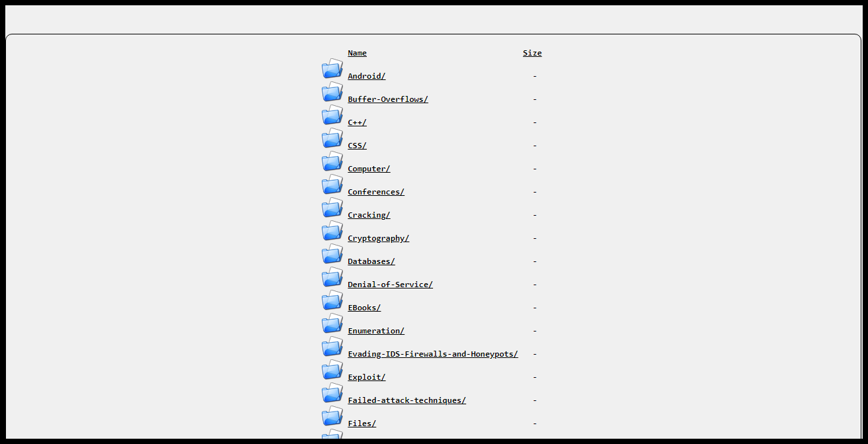
Task: Open the Android/ directory link
Action: point(366,76)
